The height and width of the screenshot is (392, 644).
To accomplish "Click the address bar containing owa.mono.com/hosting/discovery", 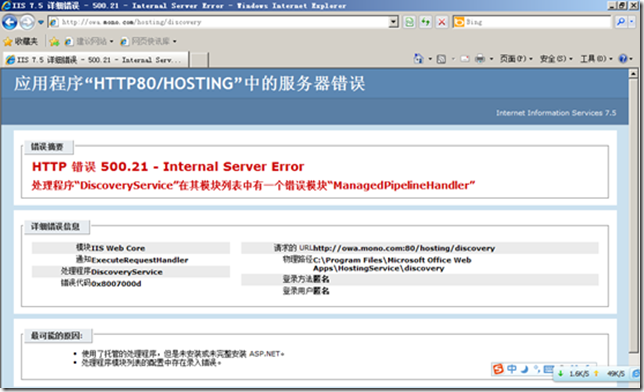I will pyautogui.click(x=224, y=22).
